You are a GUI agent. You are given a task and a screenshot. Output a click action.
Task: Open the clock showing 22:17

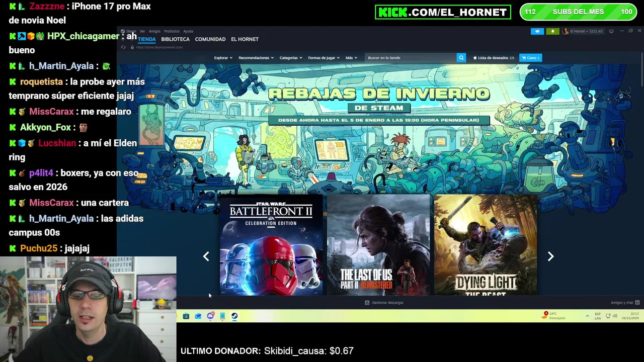pyautogui.click(x=629, y=316)
